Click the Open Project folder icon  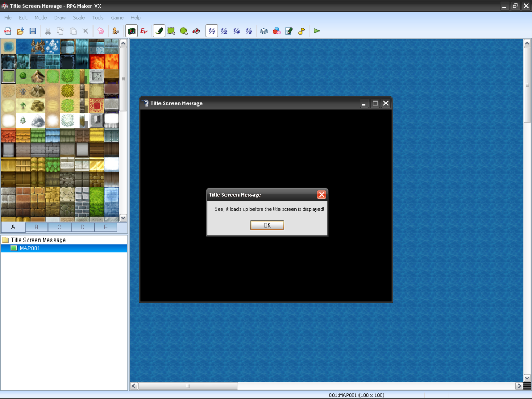20,31
